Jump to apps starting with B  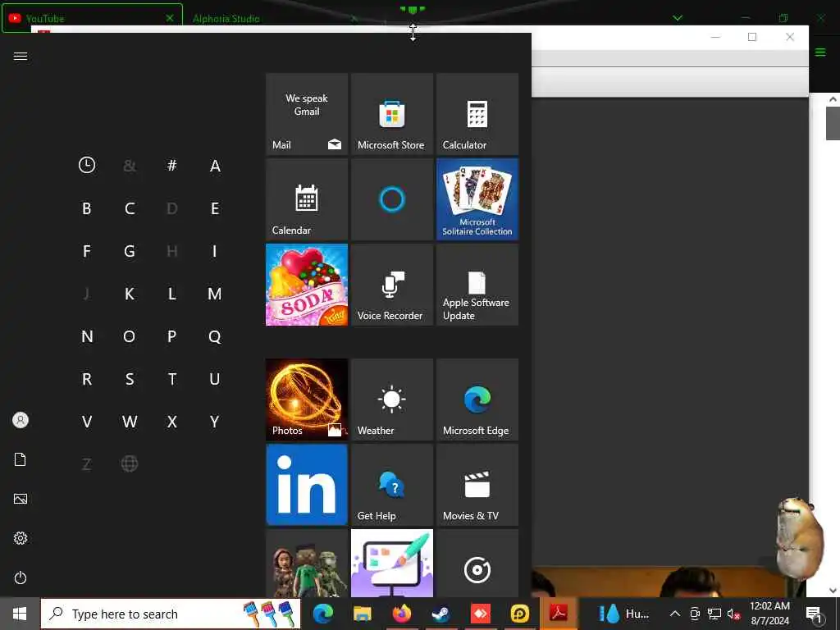87,208
